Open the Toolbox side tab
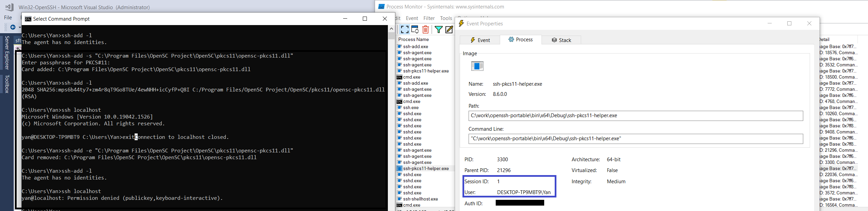 pyautogui.click(x=7, y=84)
